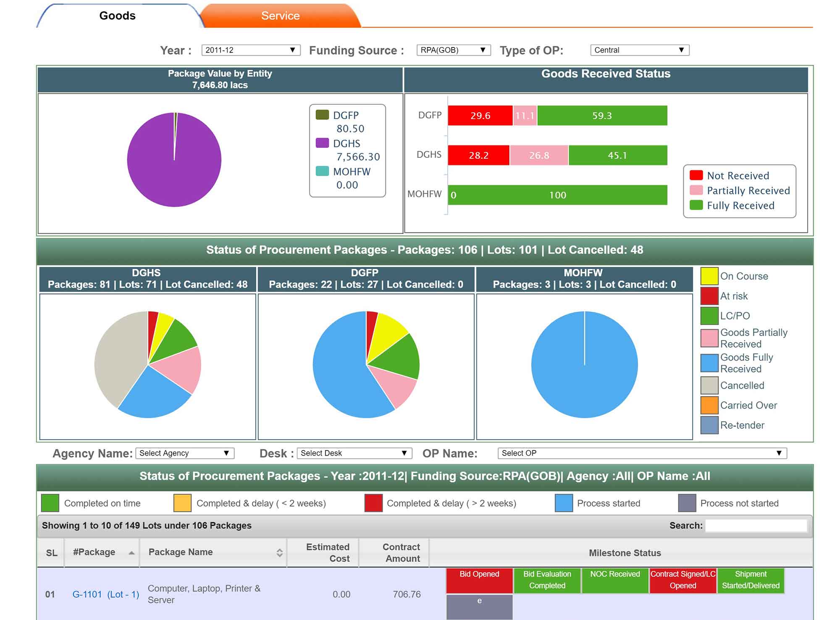The image size is (840, 620).
Task: Expand the Funding Source RPA(GOB) dropdown
Action: [453, 50]
